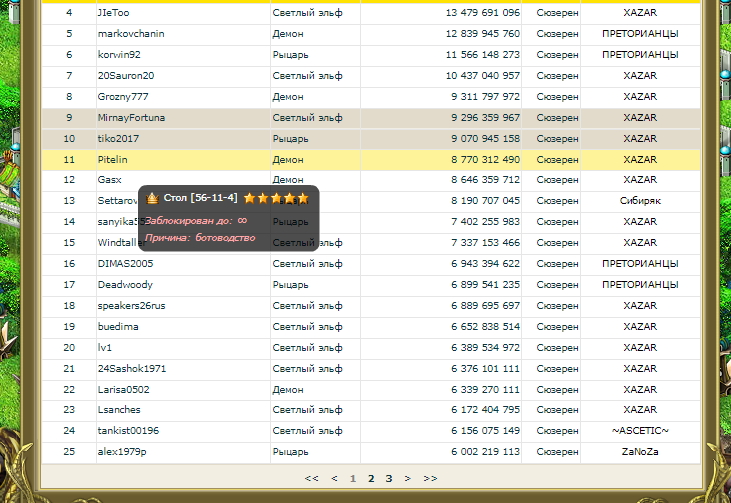This screenshot has height=503, width=731.
Task: Go to next page with single > arrow
Action: click(408, 479)
